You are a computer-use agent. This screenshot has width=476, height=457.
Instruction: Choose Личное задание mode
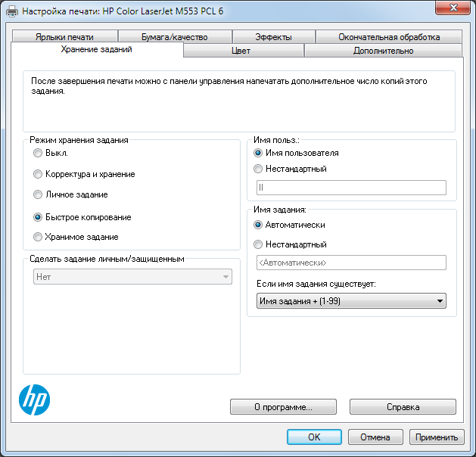(38, 195)
